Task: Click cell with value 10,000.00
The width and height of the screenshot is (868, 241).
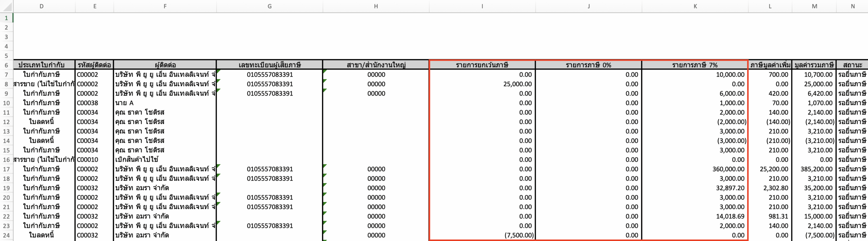Action: point(695,75)
